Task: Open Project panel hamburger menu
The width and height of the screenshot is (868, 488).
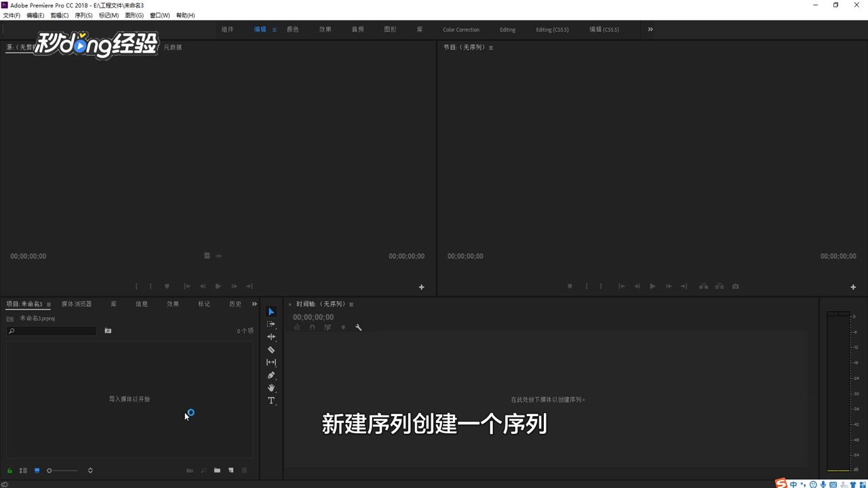Action: [x=48, y=304]
